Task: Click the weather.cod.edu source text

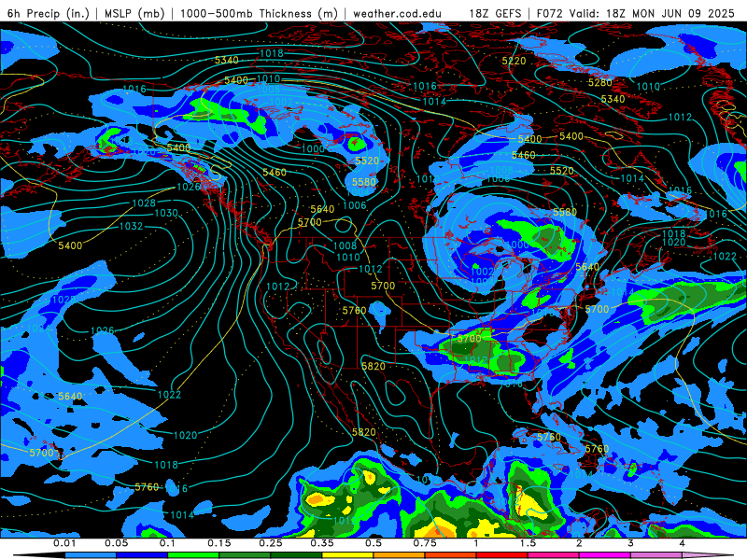Action: [397, 13]
